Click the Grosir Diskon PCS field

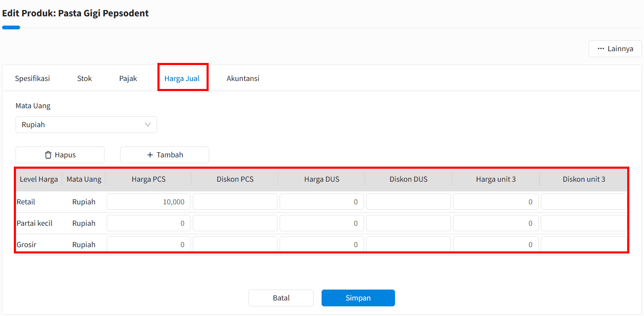click(235, 244)
